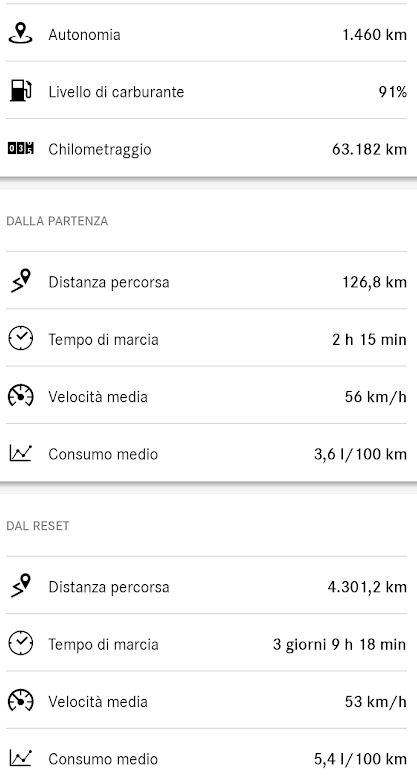Select the Livello di carburante label

click(116, 92)
